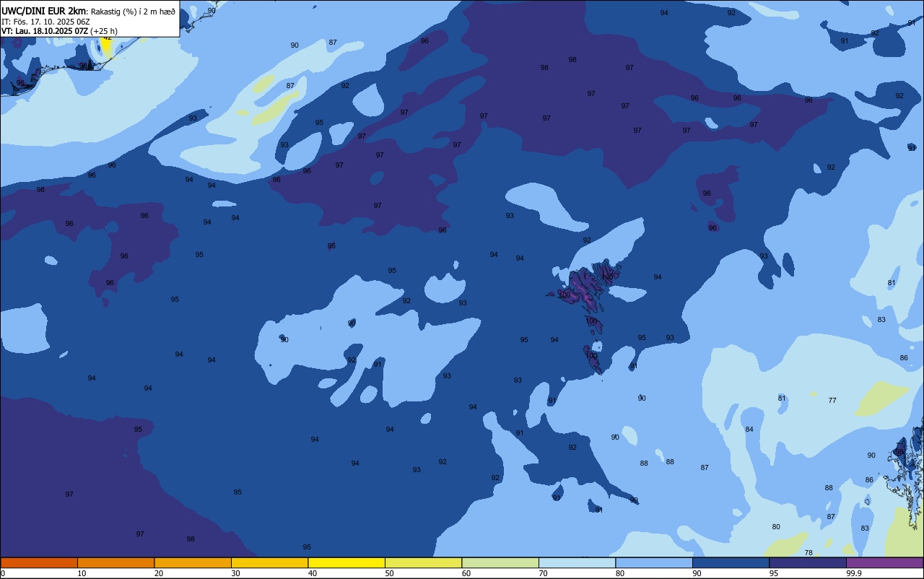Image resolution: width=924 pixels, height=579 pixels.
Task: Click the map title 'UWC/DINI EUR 2km'
Action: point(44,11)
